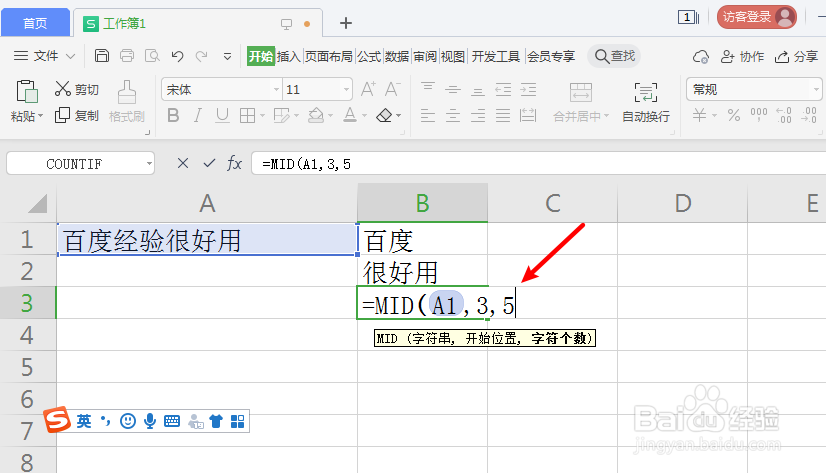The image size is (826, 473).
Task: Align cell text to the left
Action: (428, 115)
